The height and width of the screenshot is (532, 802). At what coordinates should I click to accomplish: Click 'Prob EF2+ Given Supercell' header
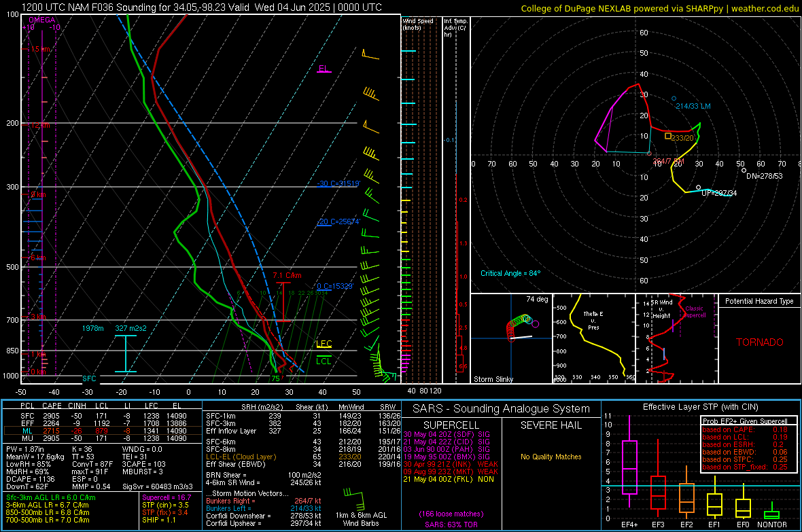tap(745, 421)
